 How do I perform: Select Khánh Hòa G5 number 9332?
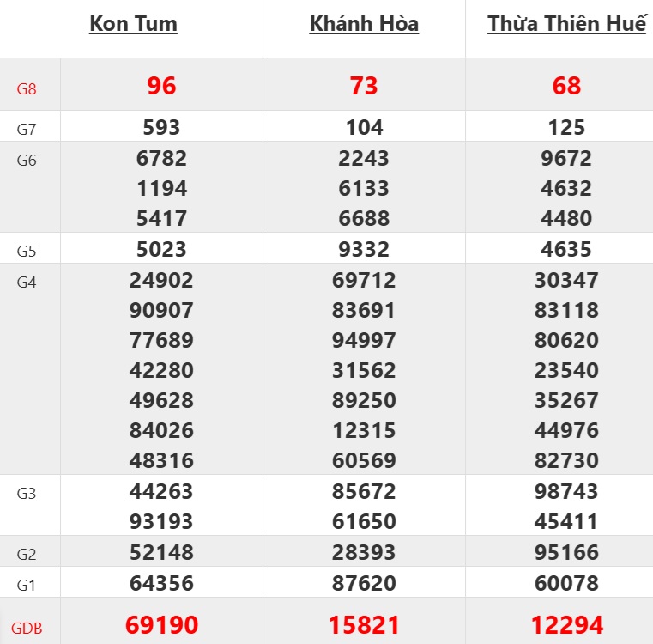364,250
